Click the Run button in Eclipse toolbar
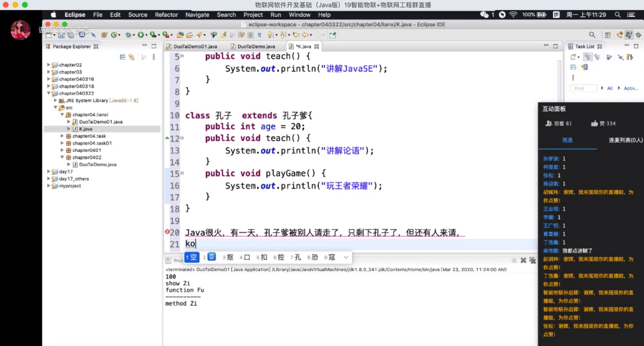 click(140, 35)
